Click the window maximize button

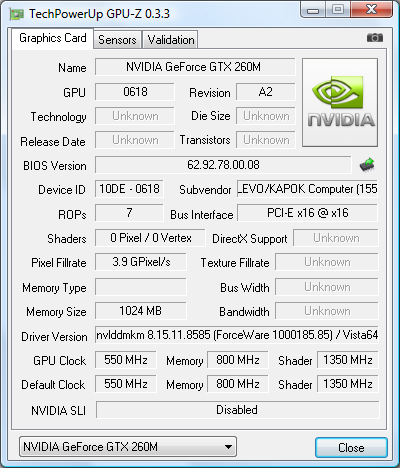(338, 10)
